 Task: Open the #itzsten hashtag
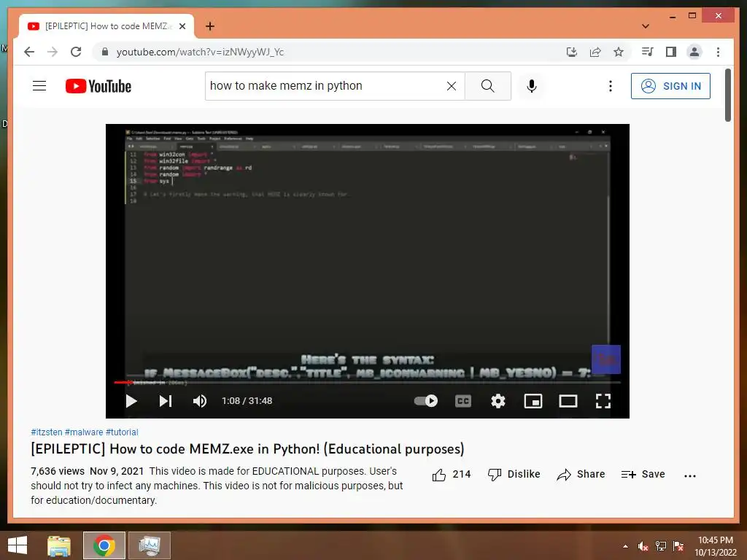pos(46,432)
